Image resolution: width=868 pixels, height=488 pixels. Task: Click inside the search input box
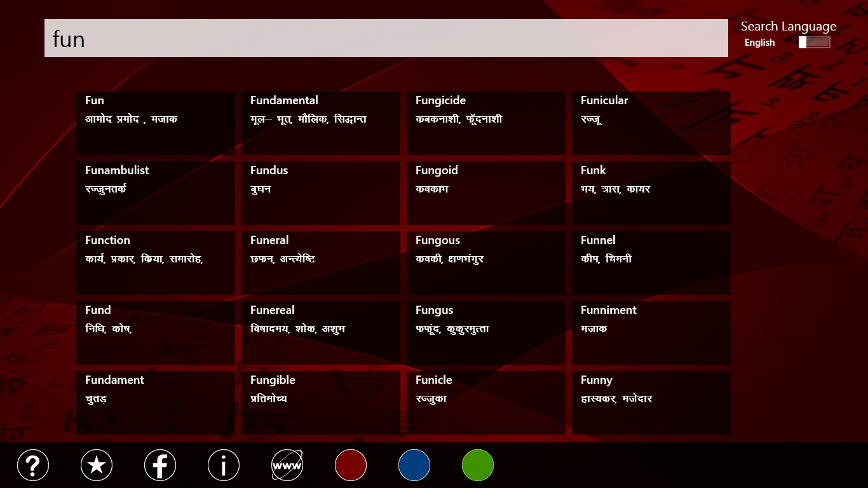(386, 38)
